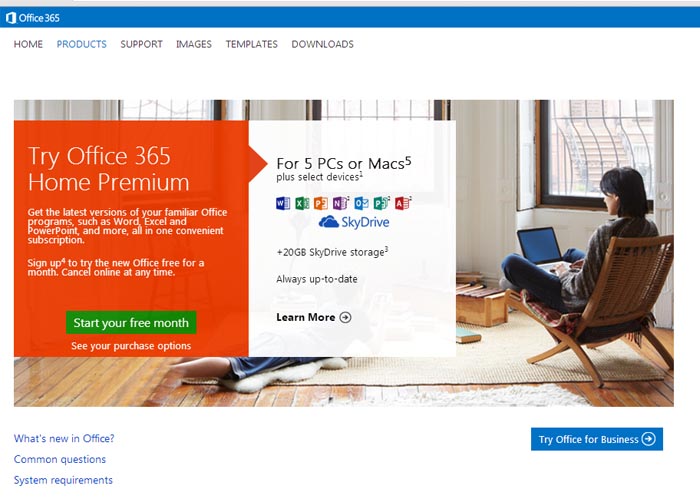Open the HOME menu item
The width and height of the screenshot is (700, 500).
tap(28, 44)
